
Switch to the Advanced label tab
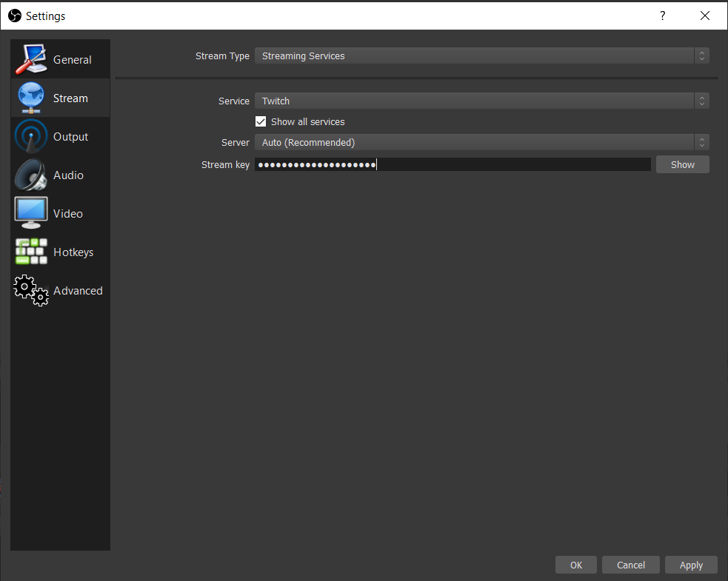point(78,291)
